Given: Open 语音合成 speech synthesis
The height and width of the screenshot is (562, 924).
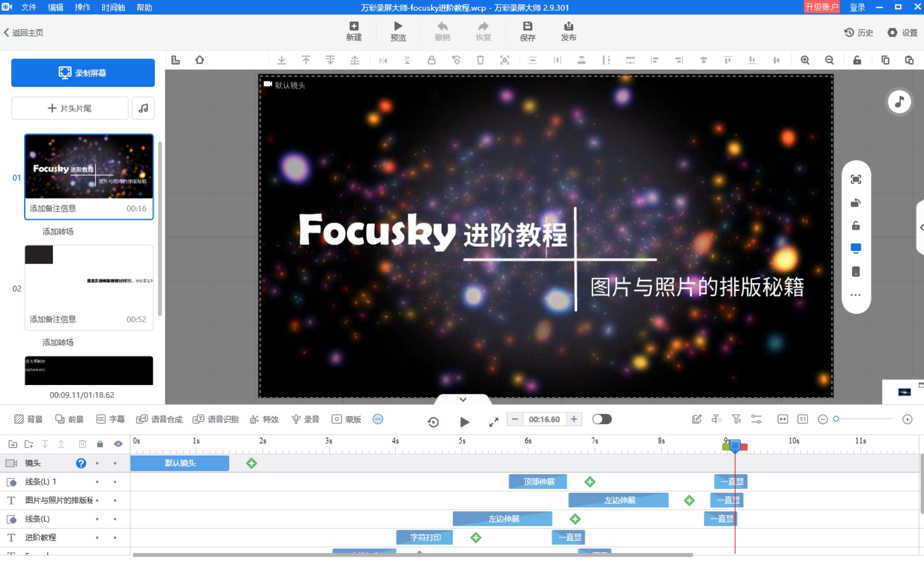Looking at the screenshot, I should (x=159, y=419).
